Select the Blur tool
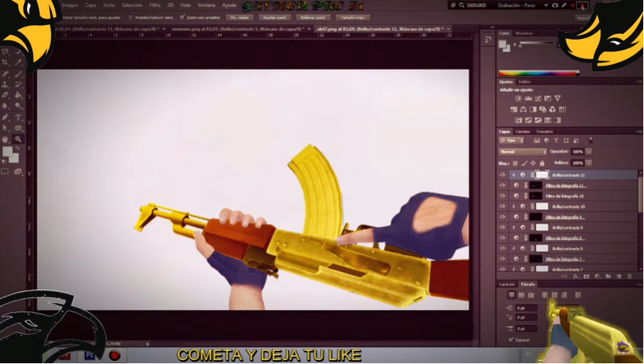The image size is (644, 364). pyautogui.click(x=5, y=106)
